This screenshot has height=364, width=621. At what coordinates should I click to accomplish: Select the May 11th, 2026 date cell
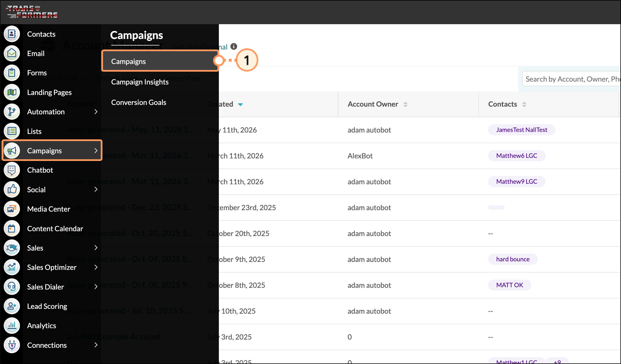(232, 130)
